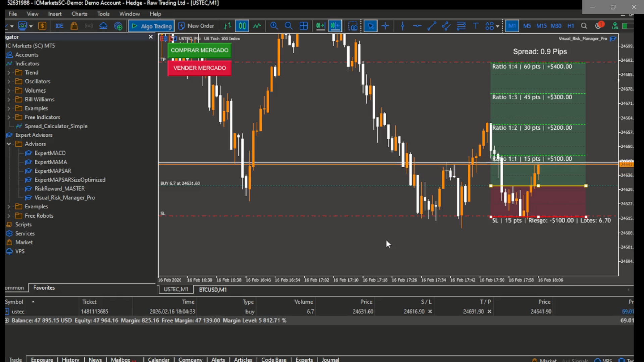Select the draw vertical line tool

click(x=402, y=26)
